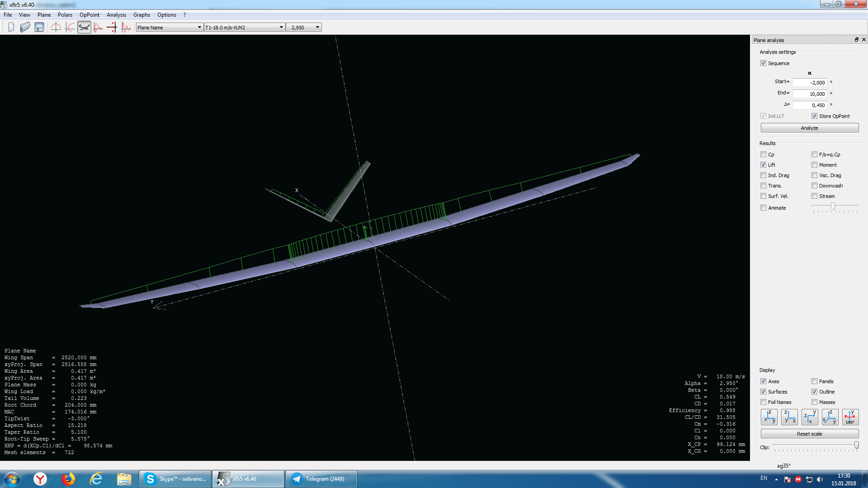The height and width of the screenshot is (488, 868).
Task: Open the foil direct design icon
Action: click(56, 28)
